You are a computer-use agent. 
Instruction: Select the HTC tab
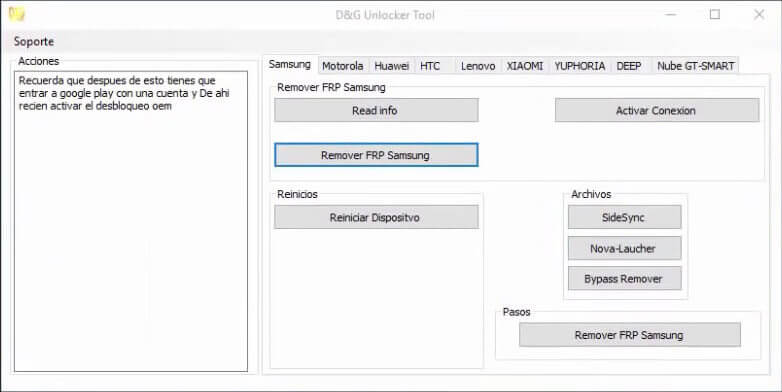(x=430, y=66)
